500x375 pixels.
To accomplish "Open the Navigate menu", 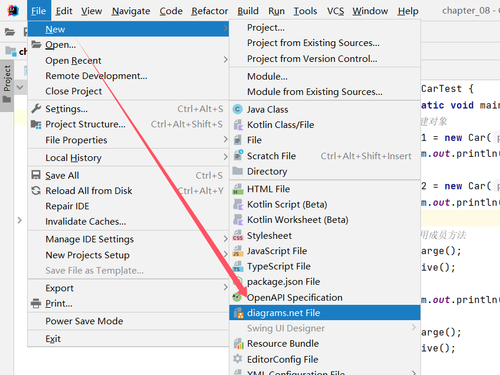I will tap(131, 11).
